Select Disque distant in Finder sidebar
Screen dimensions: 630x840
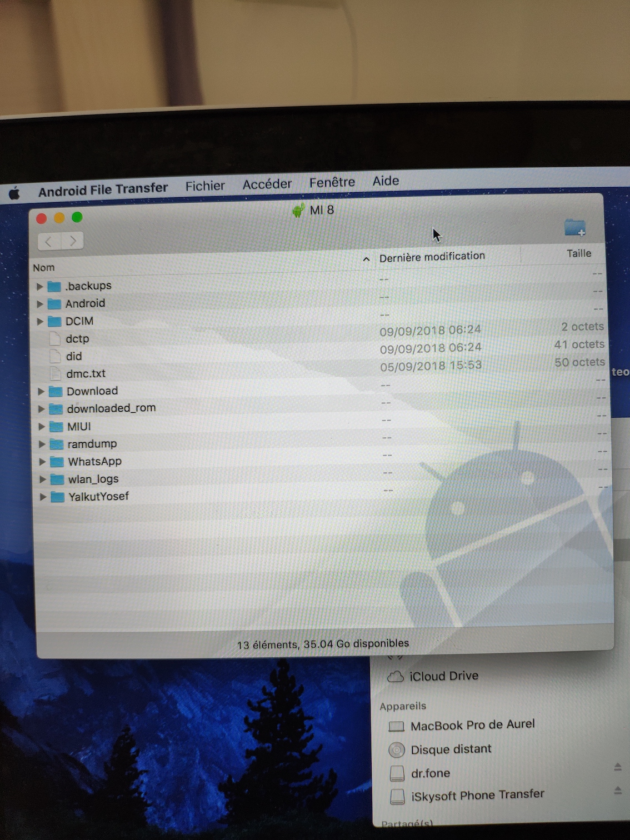pyautogui.click(x=451, y=749)
